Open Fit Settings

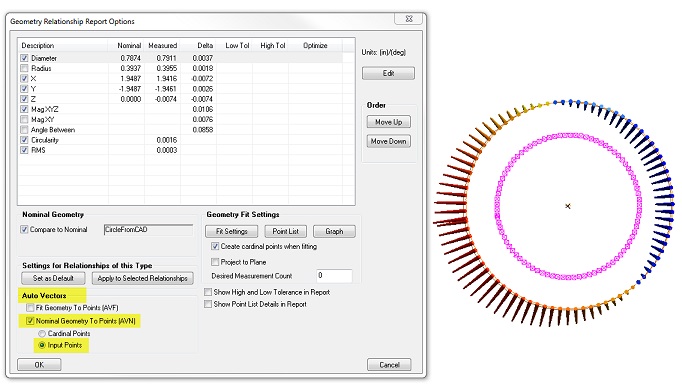[x=231, y=231]
